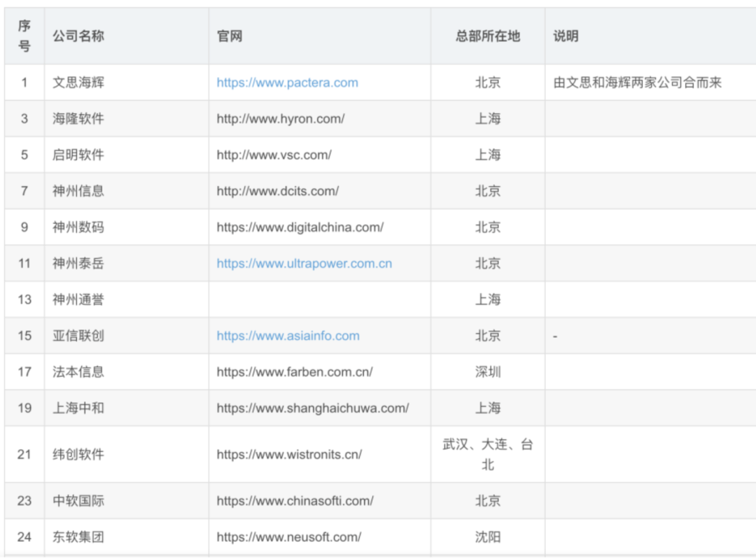Click headquarters cell 沈阳
This screenshot has width=756, height=559.
click(x=488, y=537)
